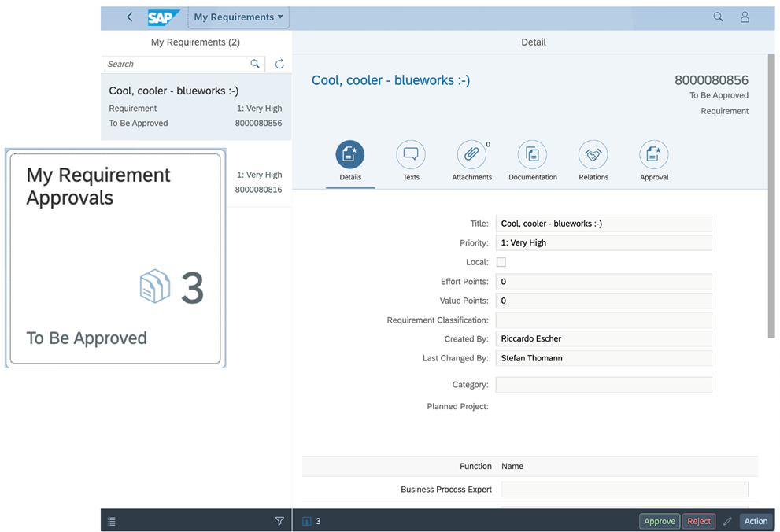780x532 pixels.
Task: Open the user profile icon
Action: (744, 17)
